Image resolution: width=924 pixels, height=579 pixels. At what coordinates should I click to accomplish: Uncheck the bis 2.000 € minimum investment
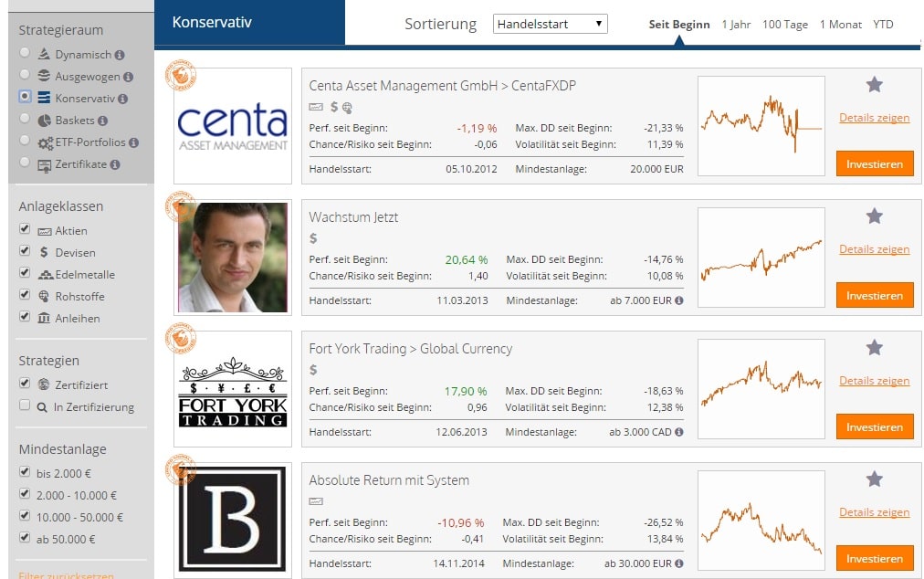(x=25, y=472)
